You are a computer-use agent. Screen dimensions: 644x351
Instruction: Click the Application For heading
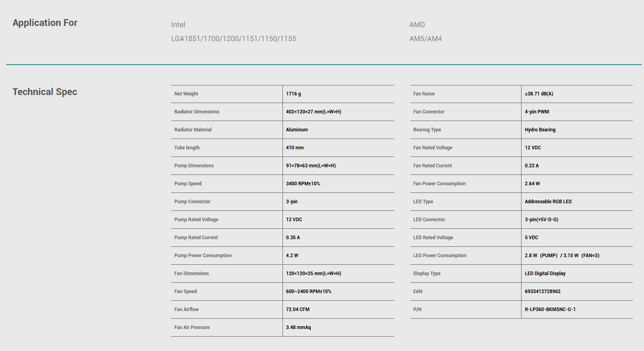[x=45, y=23]
